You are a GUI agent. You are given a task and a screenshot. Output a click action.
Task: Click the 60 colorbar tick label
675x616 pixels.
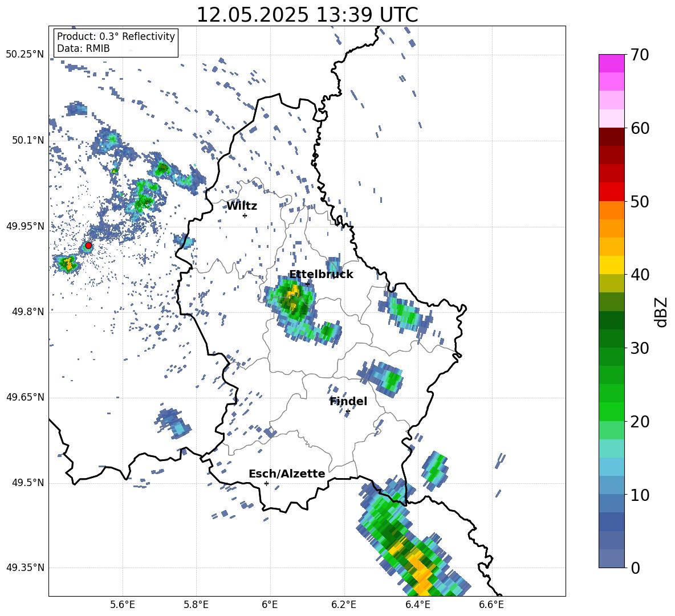tap(640, 128)
